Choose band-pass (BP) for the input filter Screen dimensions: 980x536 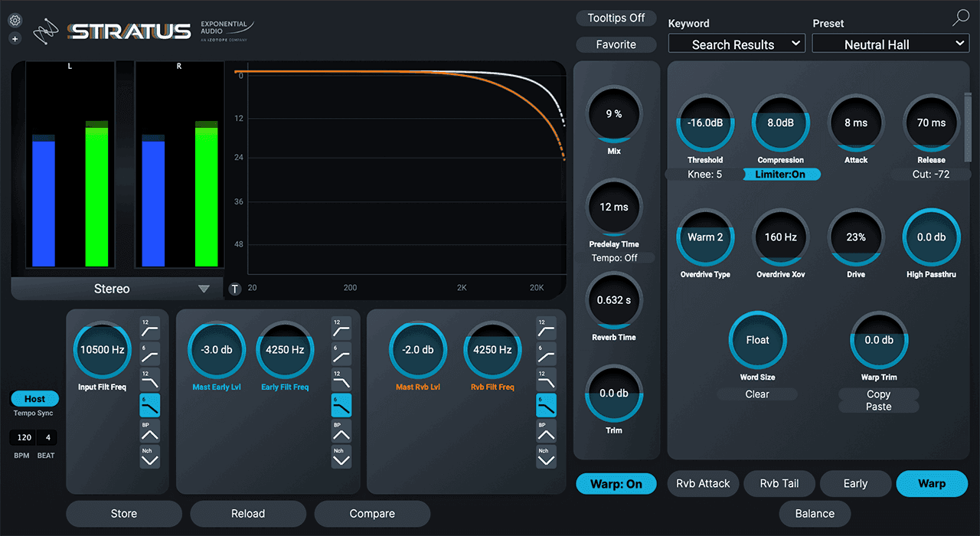(150, 431)
